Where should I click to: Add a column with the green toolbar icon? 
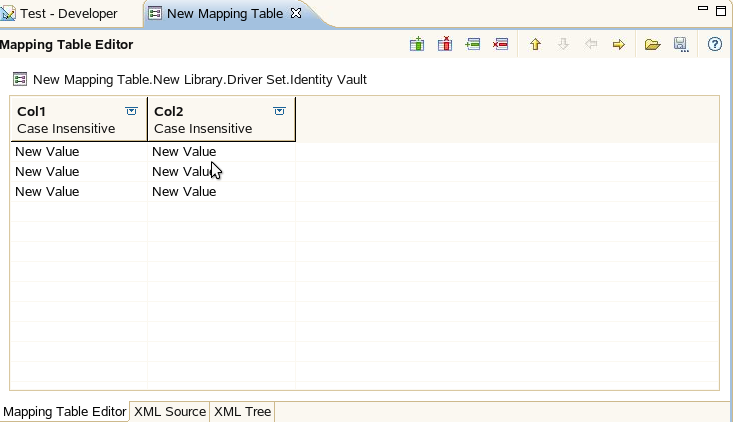(417, 44)
